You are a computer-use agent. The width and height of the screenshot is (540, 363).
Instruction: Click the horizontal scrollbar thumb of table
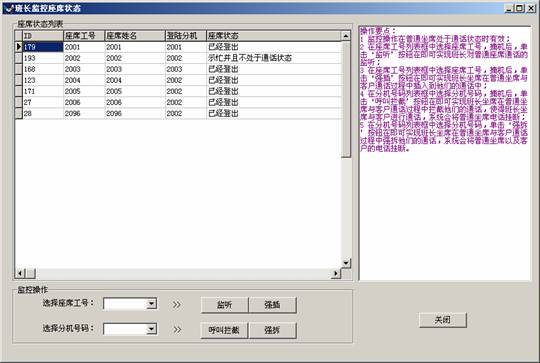coord(30,273)
